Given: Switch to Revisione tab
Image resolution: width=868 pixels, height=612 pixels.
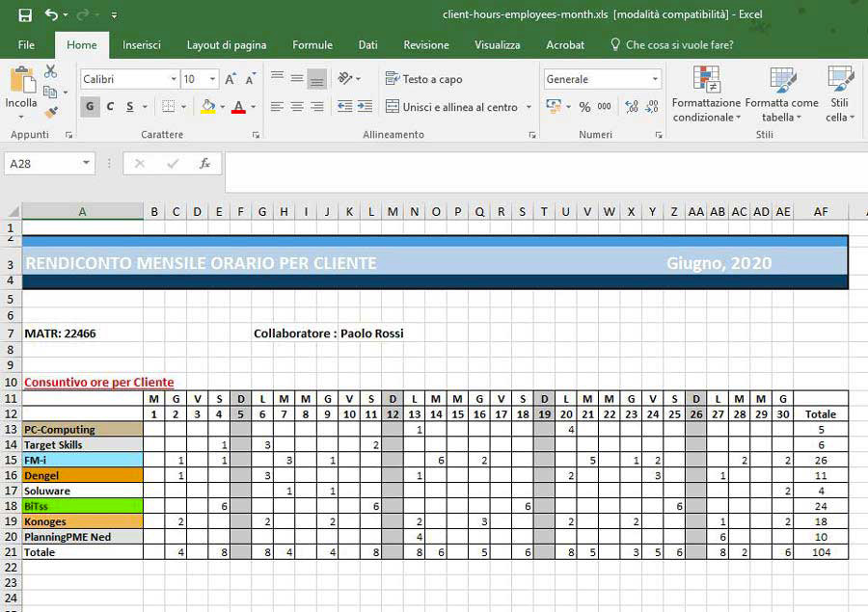Looking at the screenshot, I should click(425, 45).
